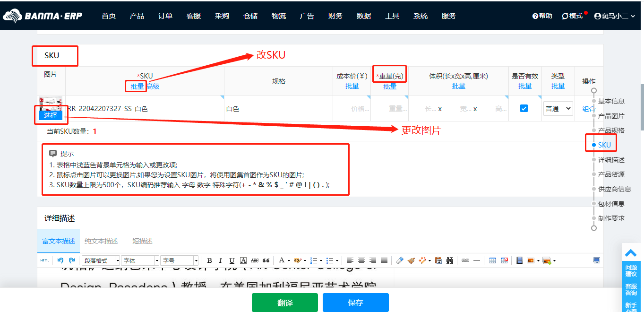Screen dimensions: 644x312
Task: Insert a table in the editor
Action: tap(492, 260)
